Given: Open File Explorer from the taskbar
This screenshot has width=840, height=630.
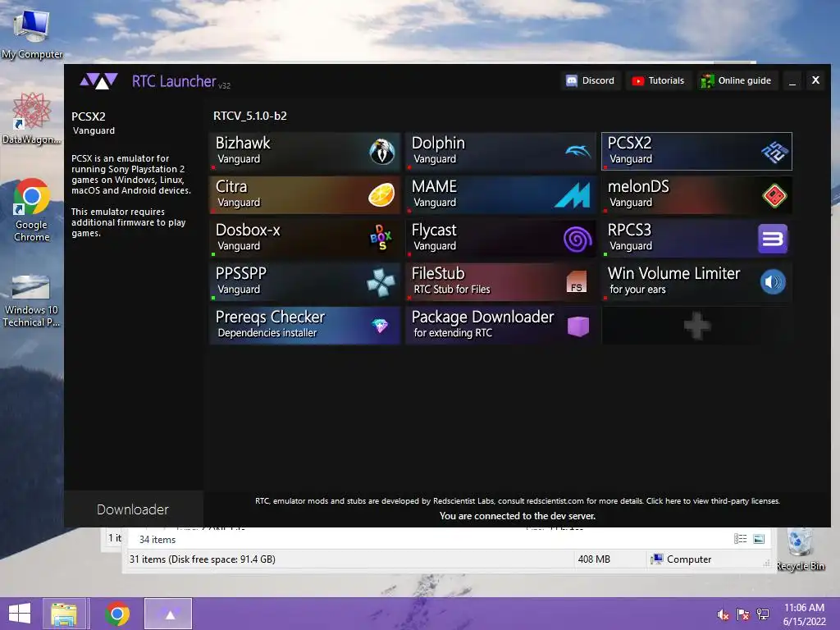Looking at the screenshot, I should [64, 614].
